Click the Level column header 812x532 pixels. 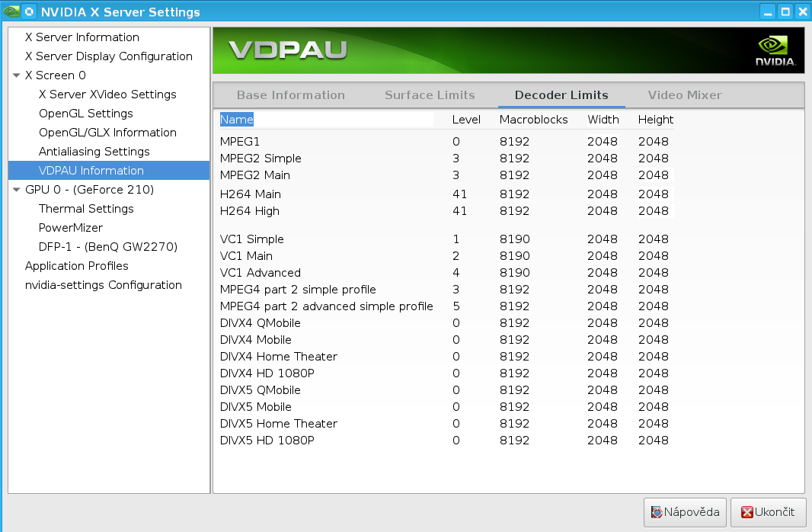(466, 120)
